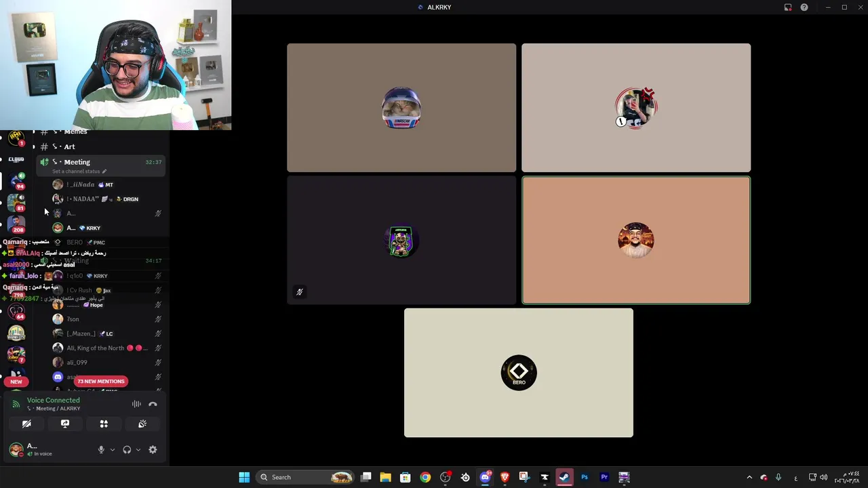Open Steam from the taskbar
Image resolution: width=868 pixels, height=488 pixels.
click(564, 477)
